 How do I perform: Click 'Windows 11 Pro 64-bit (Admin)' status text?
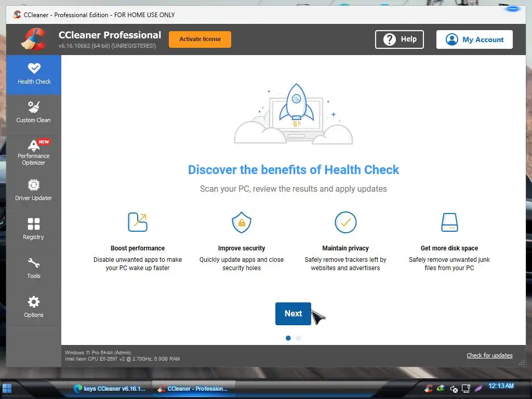tap(98, 353)
